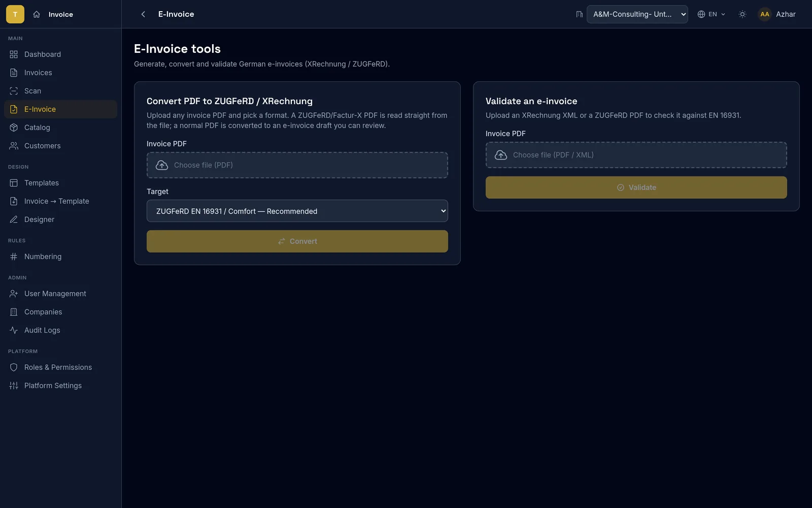Click the Audit Logs activity icon
This screenshot has height=508, width=812.
[14, 330]
